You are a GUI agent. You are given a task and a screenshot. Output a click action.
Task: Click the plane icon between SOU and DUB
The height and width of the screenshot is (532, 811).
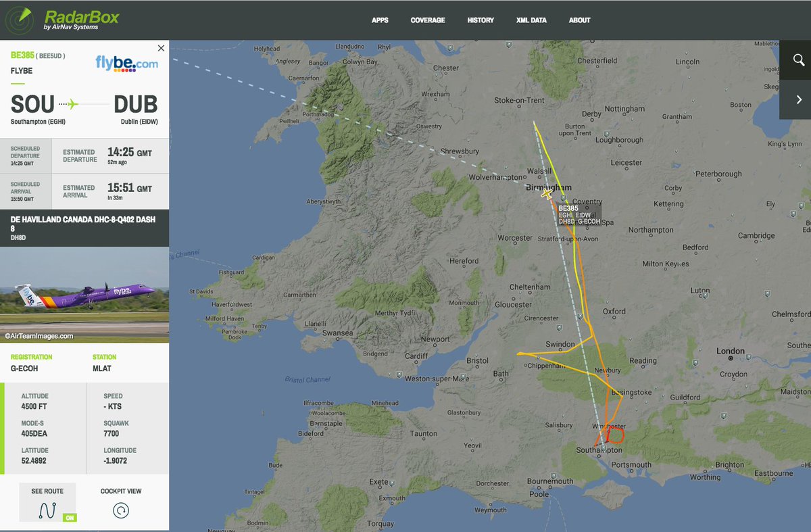(73, 104)
